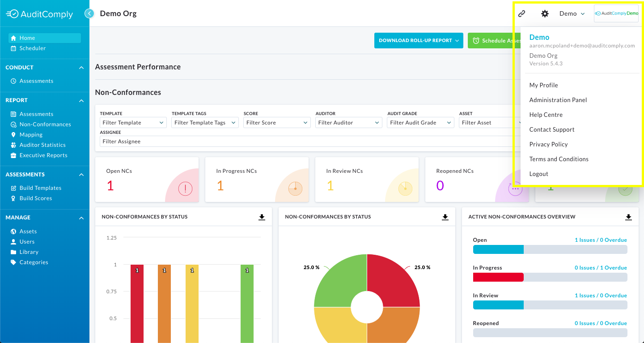Viewport: 644px width, 343px height.
Task: Click the Open NCs count card
Action: tap(147, 179)
